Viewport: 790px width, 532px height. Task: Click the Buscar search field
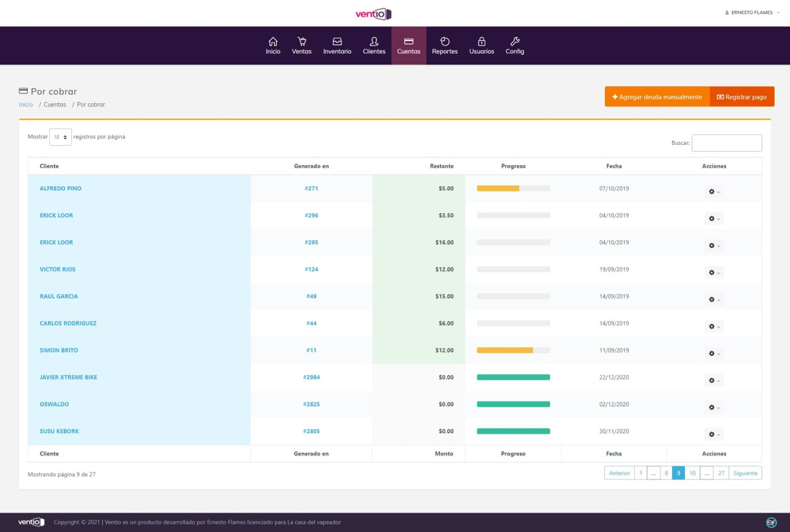click(727, 143)
